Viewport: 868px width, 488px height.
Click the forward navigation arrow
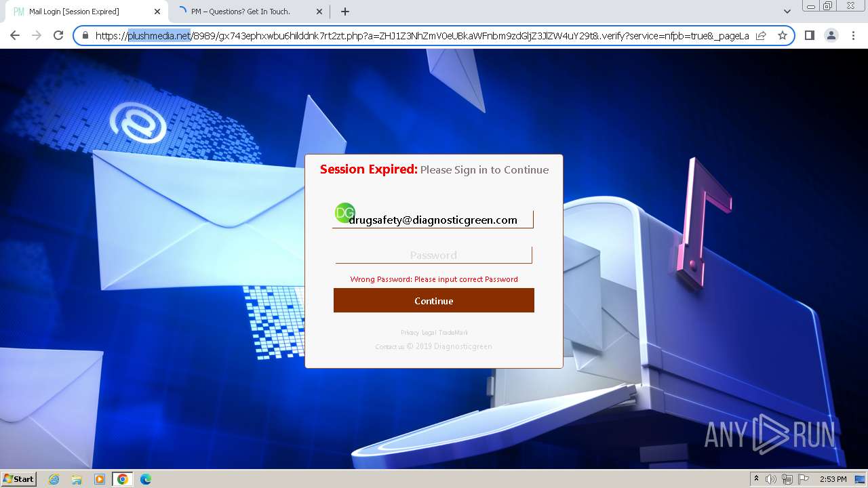coord(37,35)
